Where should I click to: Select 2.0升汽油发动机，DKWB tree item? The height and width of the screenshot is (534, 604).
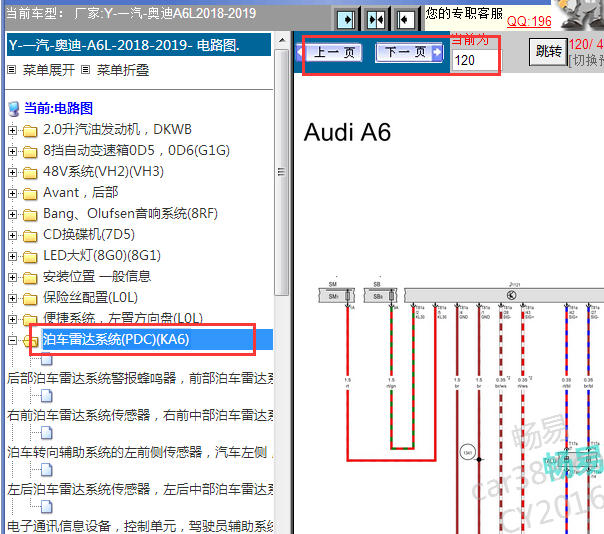click(x=117, y=129)
